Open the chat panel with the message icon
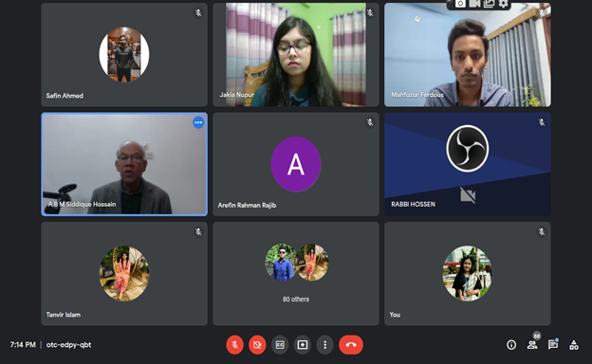 coord(553,345)
